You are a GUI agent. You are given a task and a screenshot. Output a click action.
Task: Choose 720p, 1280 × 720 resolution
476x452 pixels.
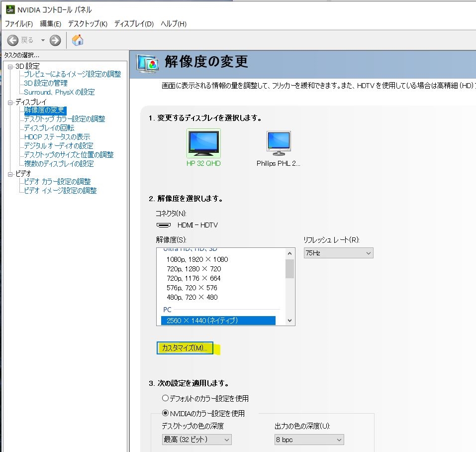click(194, 269)
